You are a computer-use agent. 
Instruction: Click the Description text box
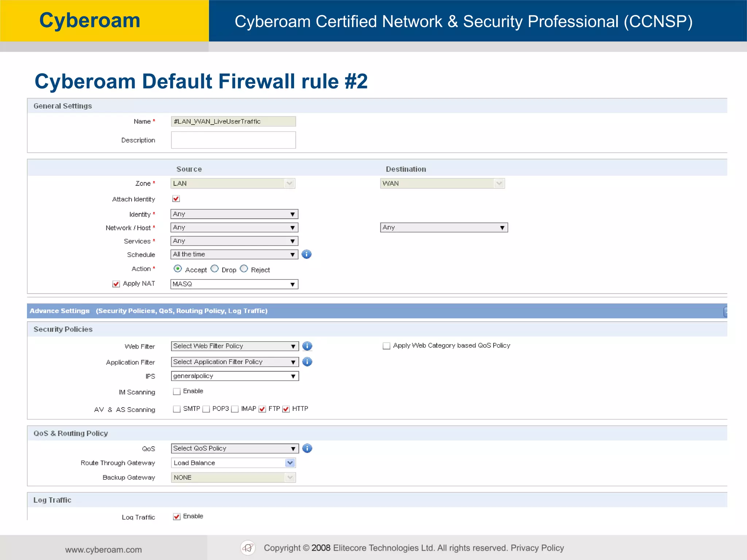233,140
